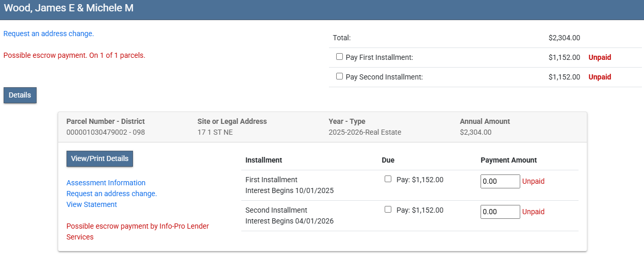Tick the Pay: $1,152.00 box for First Installment

tap(388, 179)
